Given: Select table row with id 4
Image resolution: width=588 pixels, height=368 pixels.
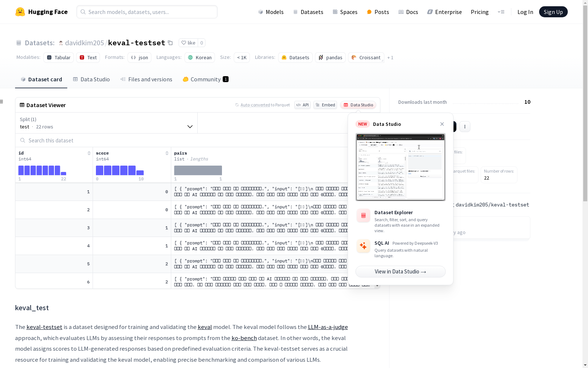Looking at the screenshot, I should (182, 246).
